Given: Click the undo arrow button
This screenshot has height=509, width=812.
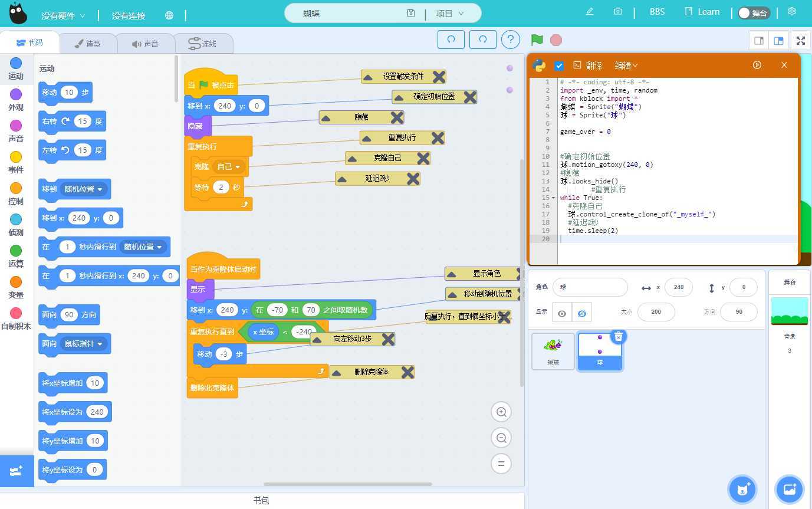Looking at the screenshot, I should (x=451, y=40).
